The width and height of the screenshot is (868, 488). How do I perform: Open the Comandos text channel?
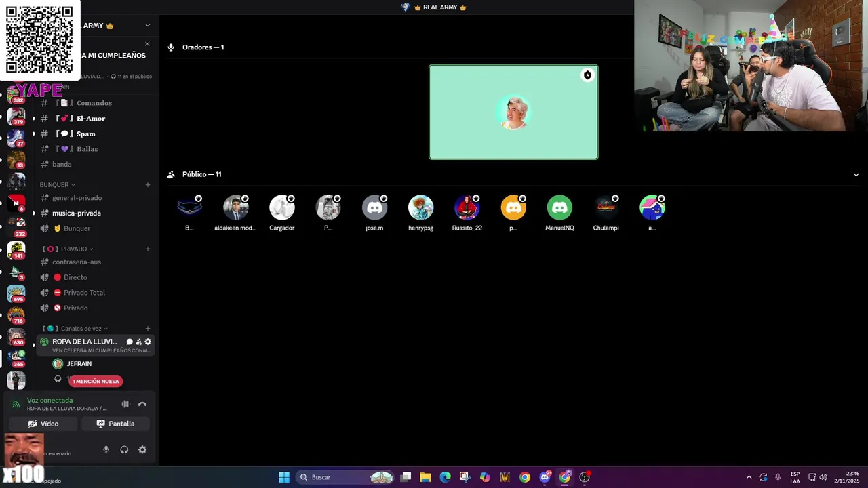[x=96, y=103]
